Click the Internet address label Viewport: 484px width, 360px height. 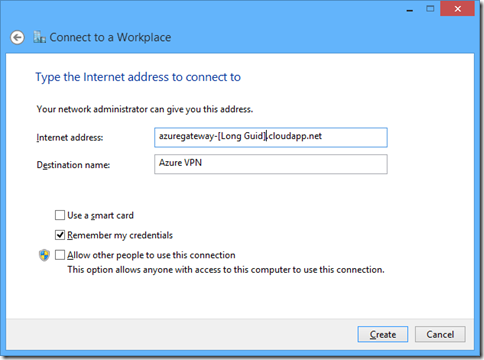coord(70,137)
